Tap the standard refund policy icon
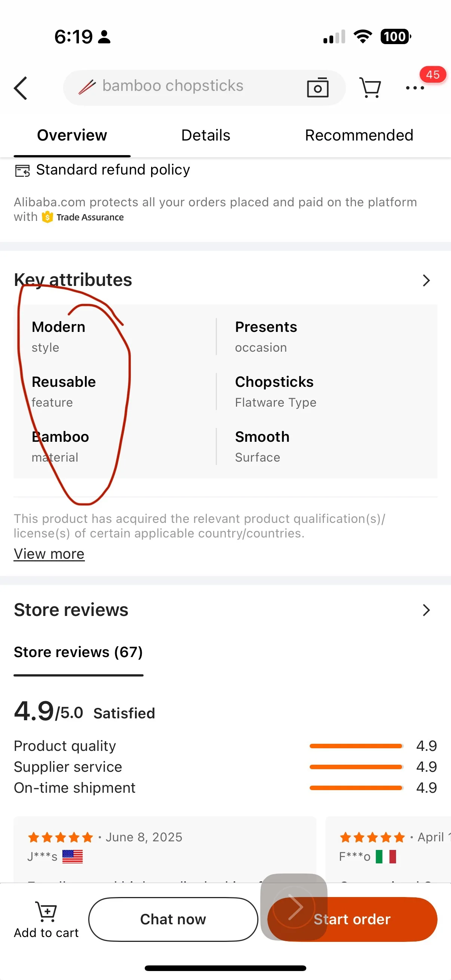Screen dimensions: 451x980 [22, 170]
